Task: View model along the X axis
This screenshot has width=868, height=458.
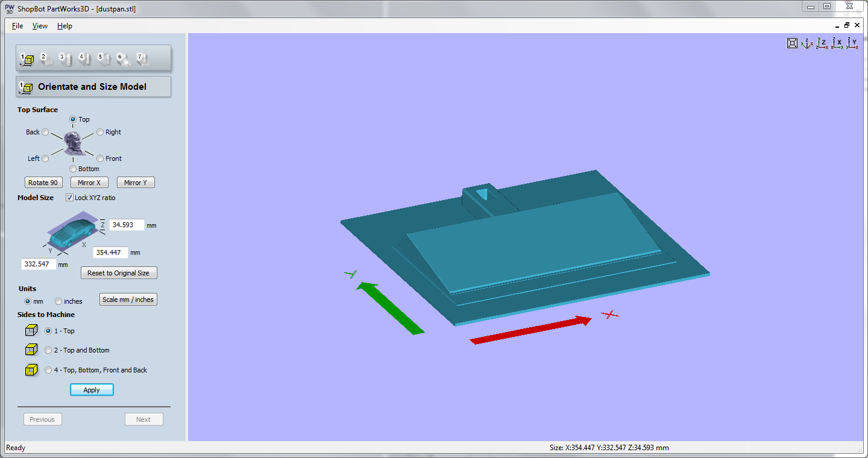Action: 837,43
